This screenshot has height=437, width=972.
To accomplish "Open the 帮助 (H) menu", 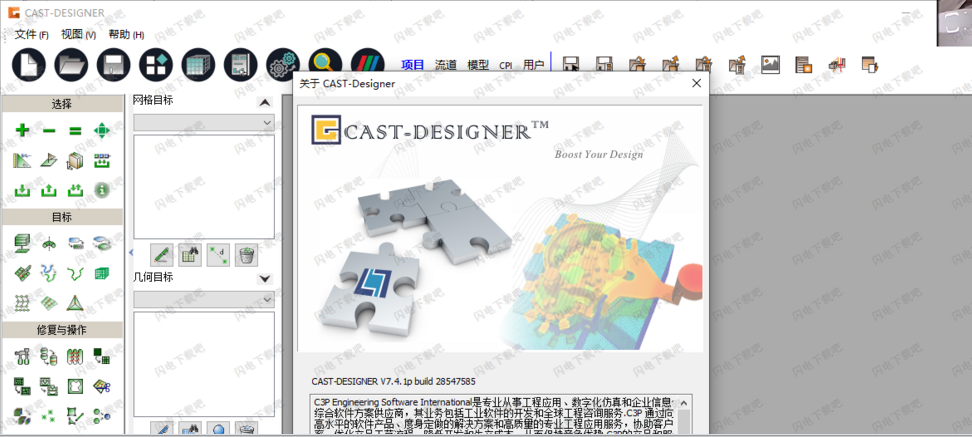I will (x=126, y=34).
